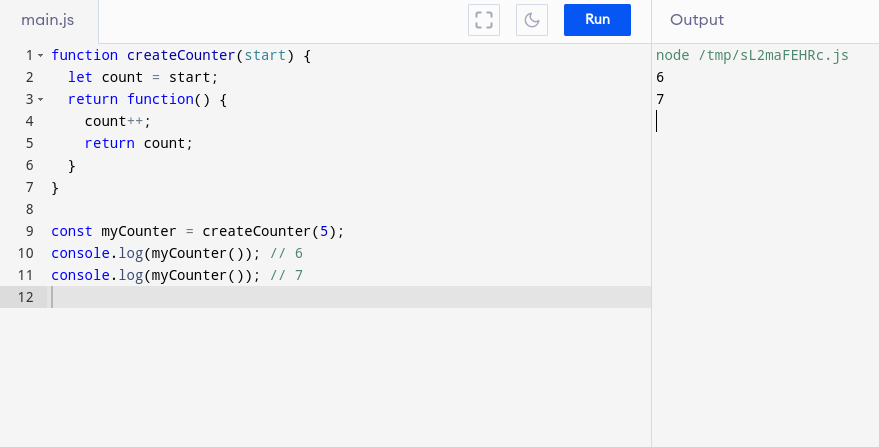879x447 pixels.
Task: Select the main.js file tab
Action: (x=48, y=20)
